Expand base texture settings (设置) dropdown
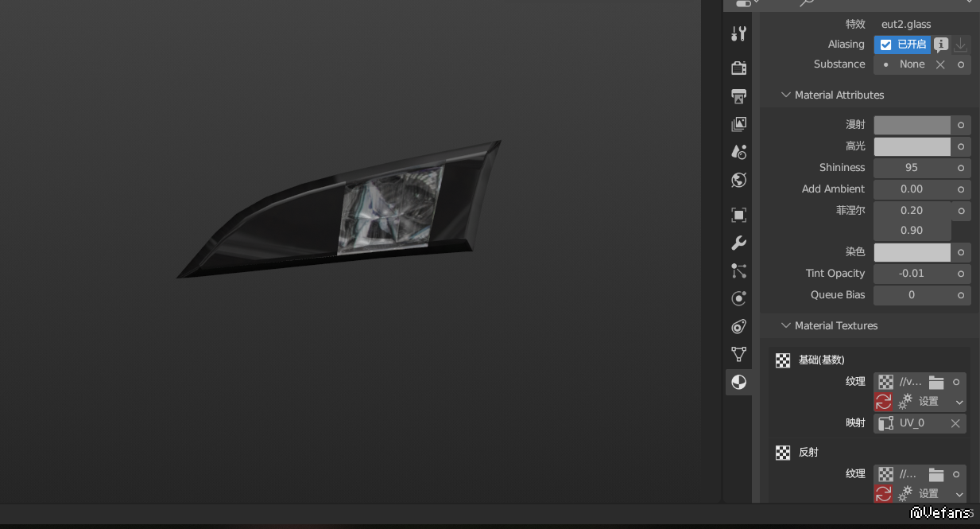This screenshot has width=980, height=529. coord(930,402)
